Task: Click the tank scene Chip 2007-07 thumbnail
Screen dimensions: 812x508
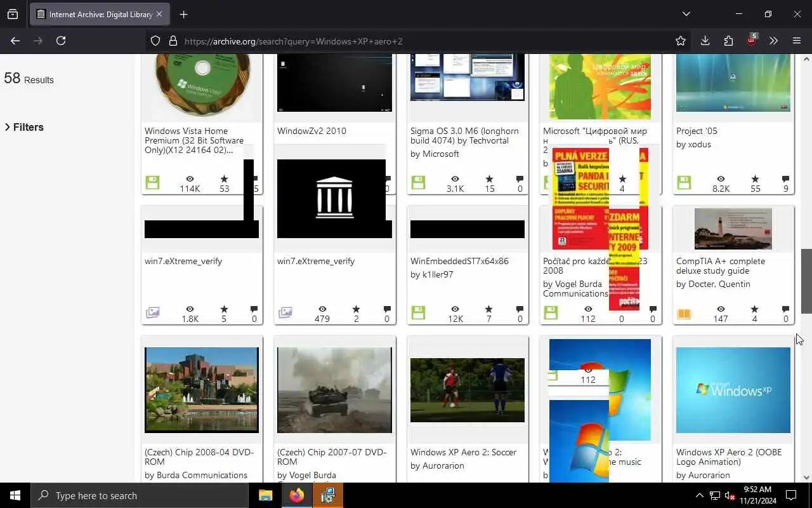Action: pyautogui.click(x=334, y=390)
